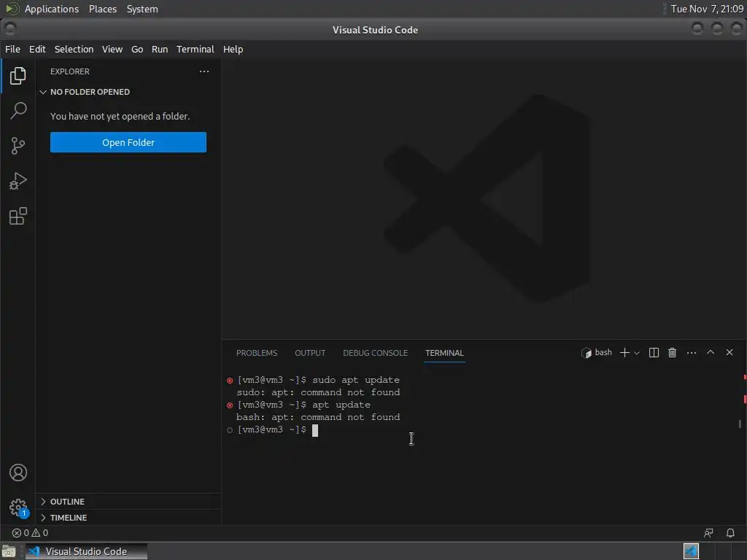Click workspace switcher icon at bottom right

point(691,551)
